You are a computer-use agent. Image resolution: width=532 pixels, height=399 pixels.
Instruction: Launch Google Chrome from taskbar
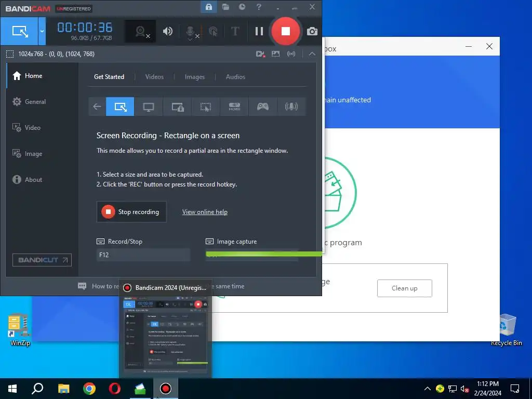tap(89, 389)
